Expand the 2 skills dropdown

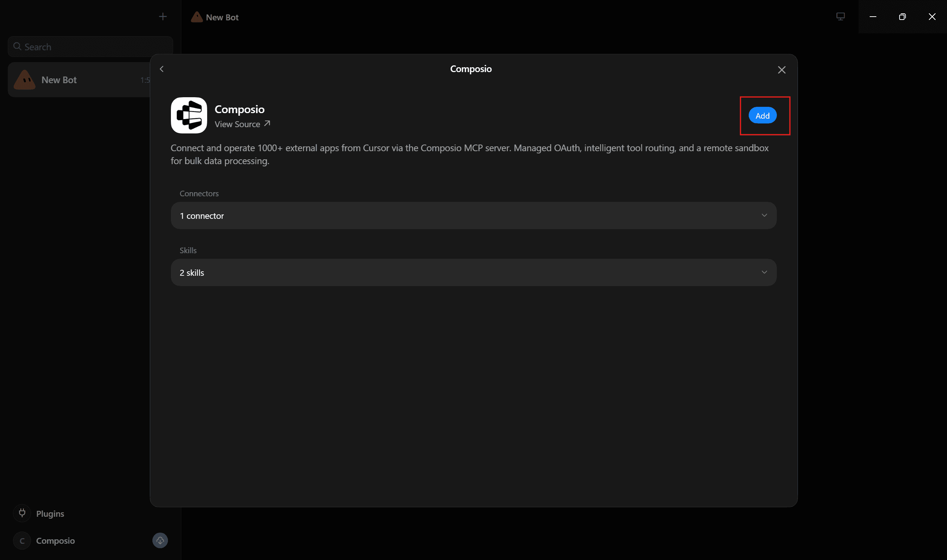click(473, 272)
